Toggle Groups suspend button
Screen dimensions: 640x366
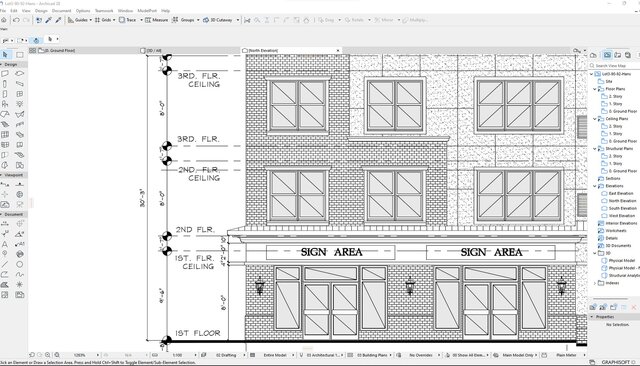click(183, 20)
